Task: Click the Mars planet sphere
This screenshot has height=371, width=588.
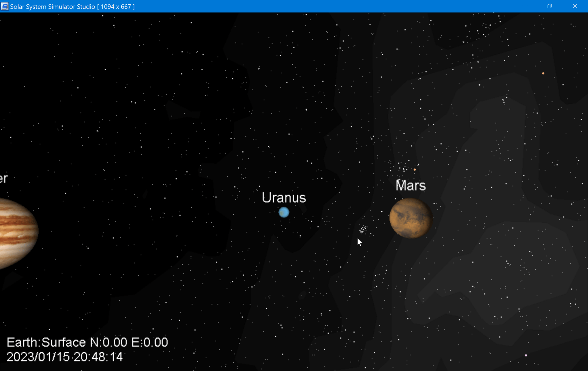Action: pos(411,218)
